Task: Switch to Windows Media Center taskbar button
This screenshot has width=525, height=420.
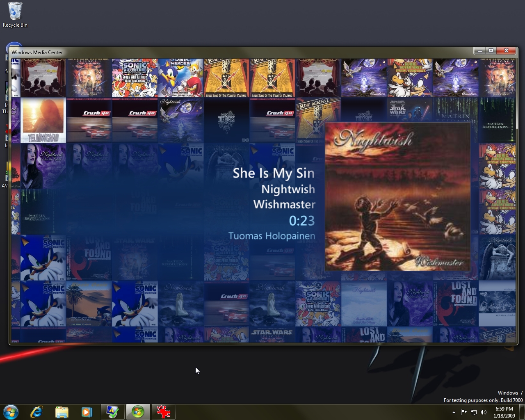Action: coord(138,412)
